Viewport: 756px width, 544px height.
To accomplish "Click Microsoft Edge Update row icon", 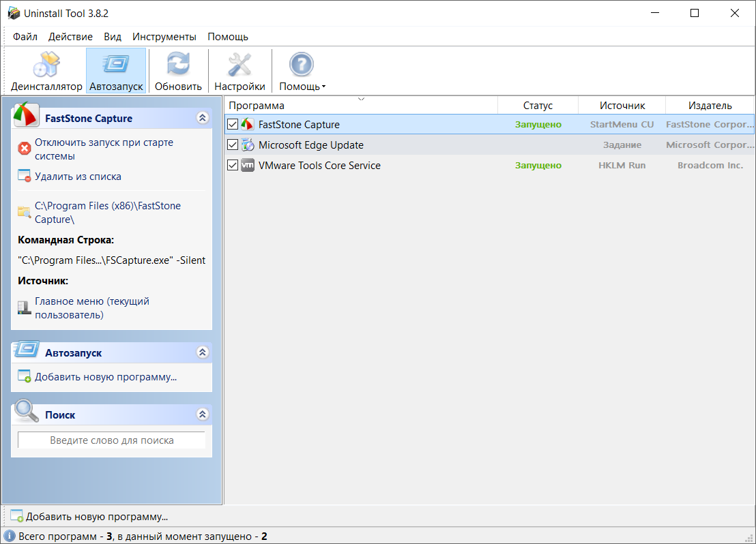I will click(248, 145).
